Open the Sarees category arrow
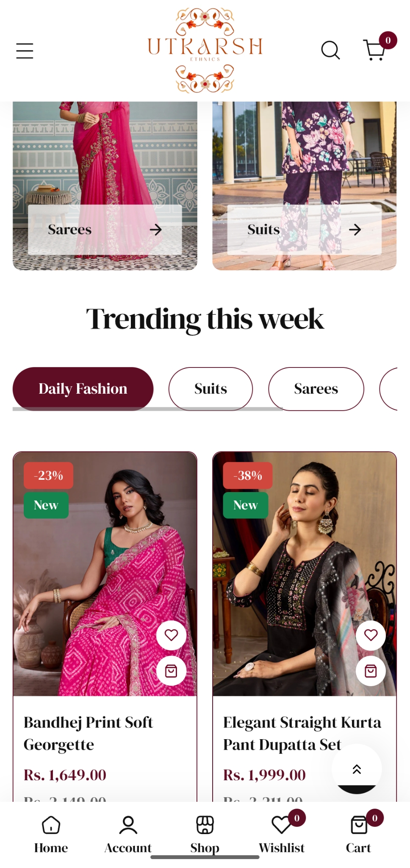 pyautogui.click(x=155, y=230)
